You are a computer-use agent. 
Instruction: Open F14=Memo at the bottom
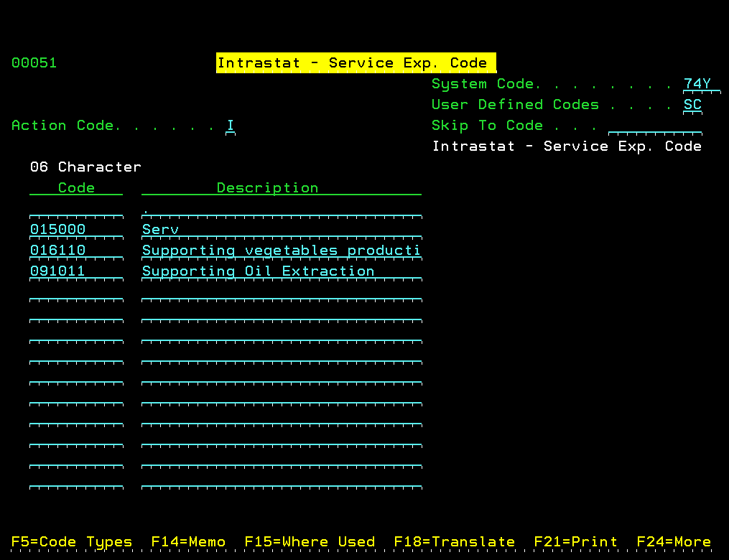pos(188,542)
